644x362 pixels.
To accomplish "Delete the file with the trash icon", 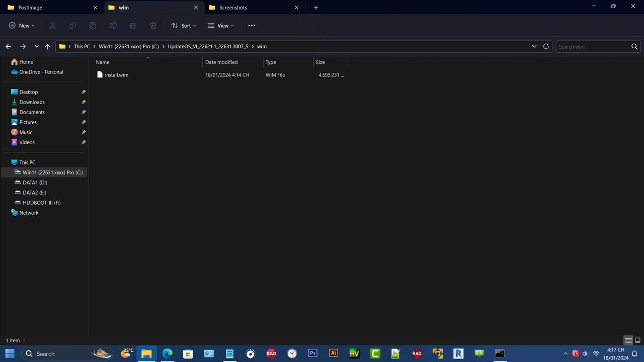I will pos(153,25).
